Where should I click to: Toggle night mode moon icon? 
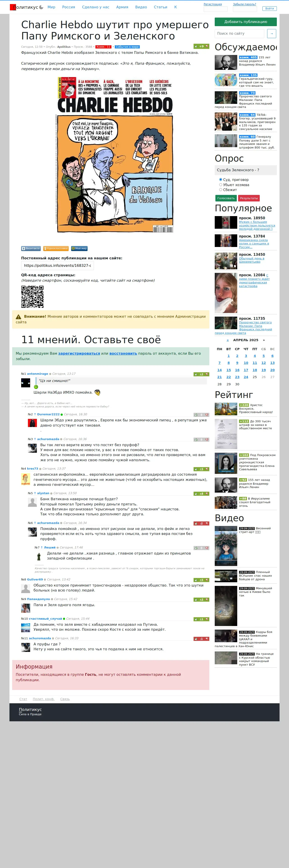point(41,7)
